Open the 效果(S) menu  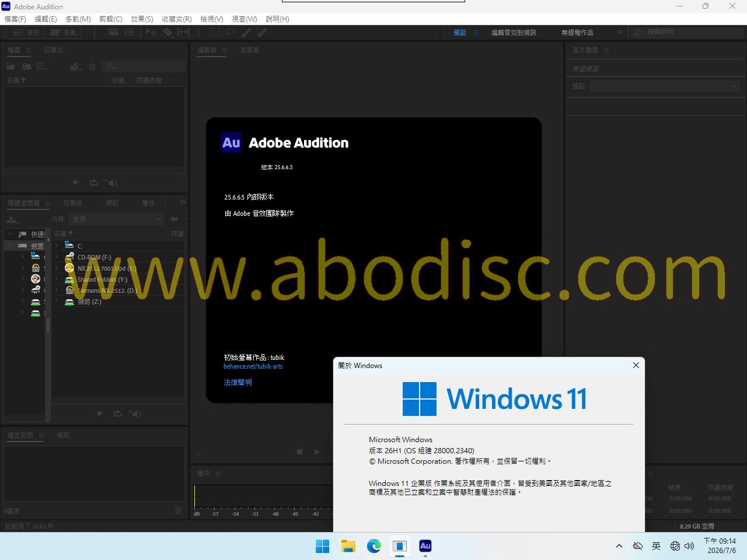[142, 19]
